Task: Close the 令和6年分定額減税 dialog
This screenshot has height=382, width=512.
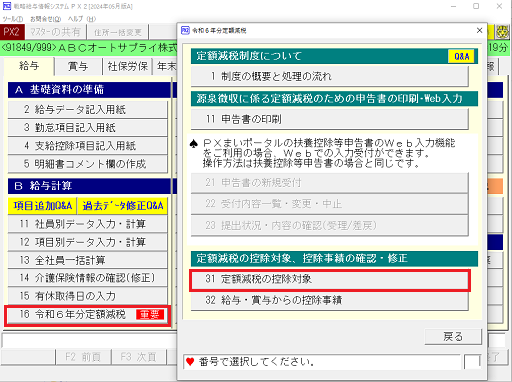Action: [x=479, y=30]
